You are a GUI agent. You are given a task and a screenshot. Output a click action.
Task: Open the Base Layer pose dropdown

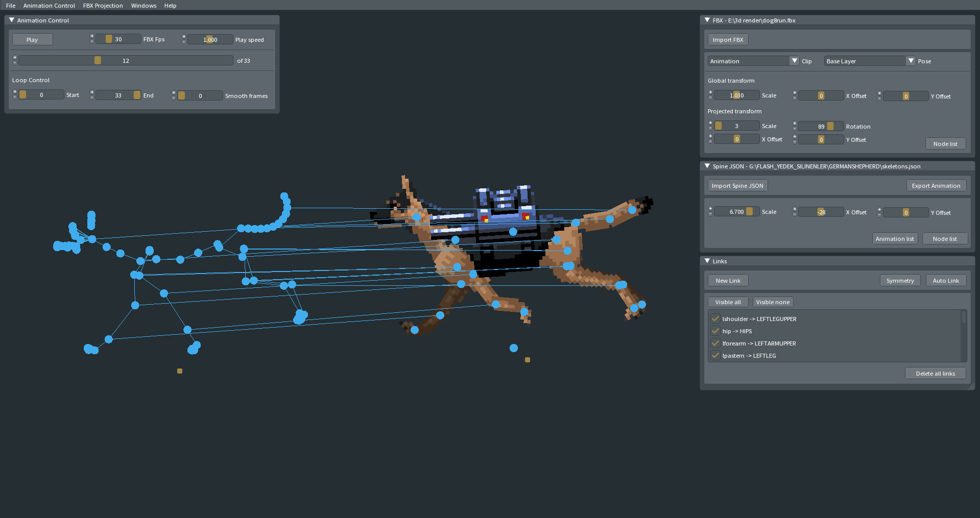pyautogui.click(x=911, y=61)
